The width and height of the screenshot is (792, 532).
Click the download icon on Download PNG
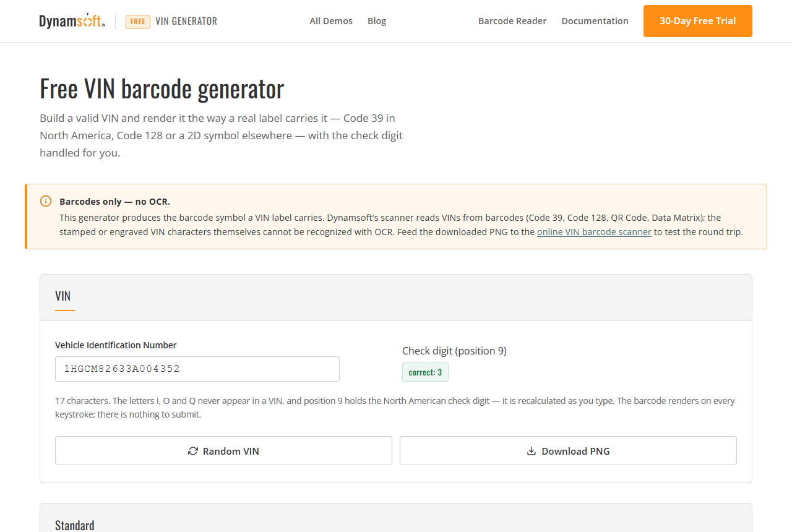[x=532, y=451]
